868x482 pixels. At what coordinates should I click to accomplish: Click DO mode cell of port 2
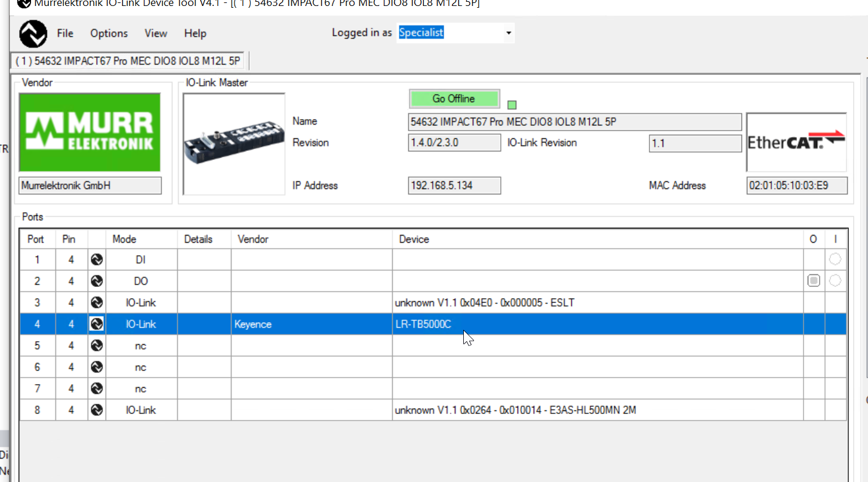[141, 281]
